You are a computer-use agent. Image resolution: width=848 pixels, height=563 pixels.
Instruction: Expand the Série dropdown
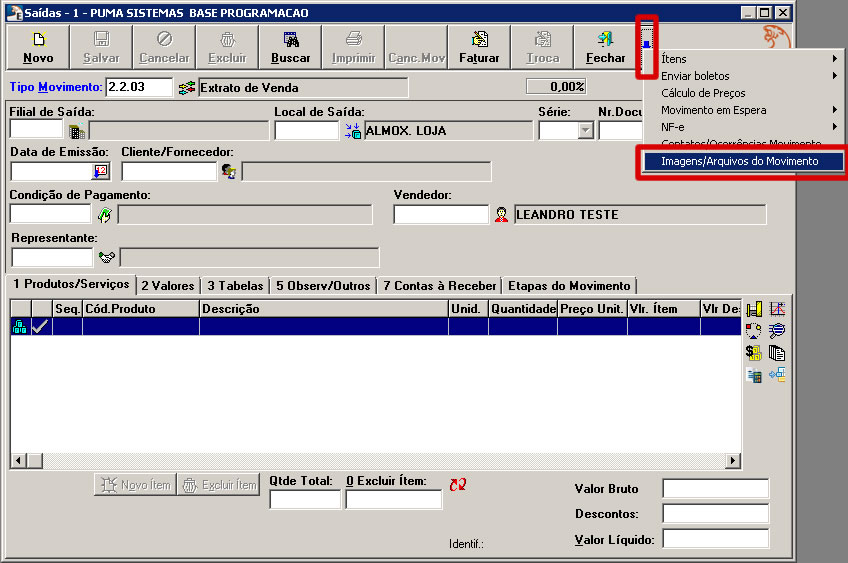tap(585, 131)
